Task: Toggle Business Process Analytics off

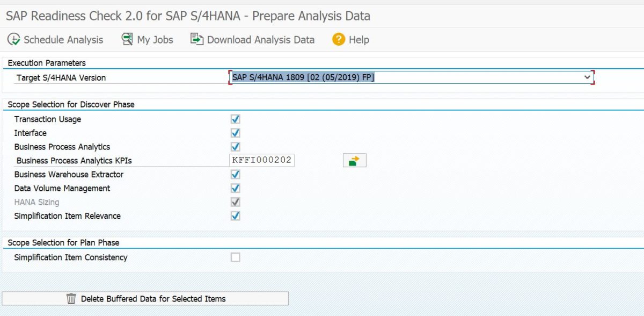Action: 234,146
